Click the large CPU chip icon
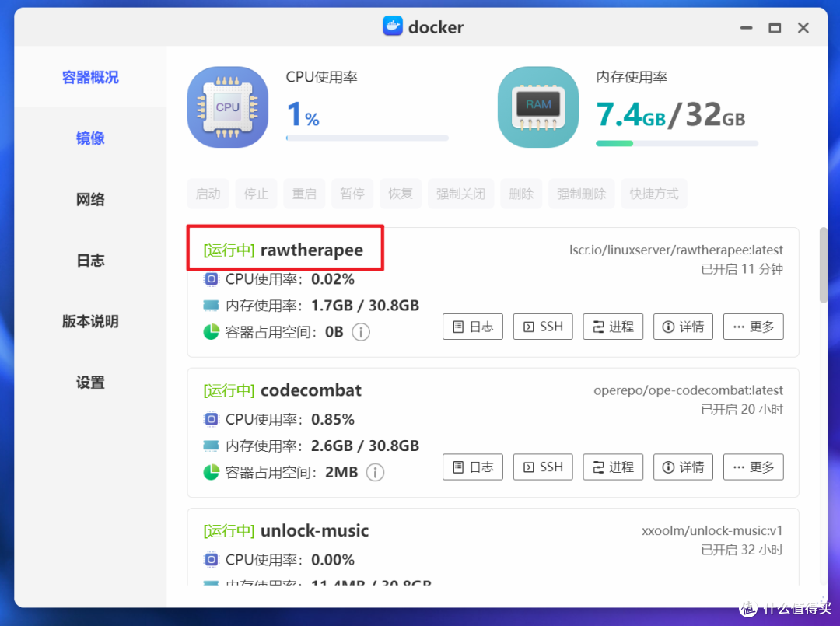The height and width of the screenshot is (626, 840). click(x=228, y=107)
